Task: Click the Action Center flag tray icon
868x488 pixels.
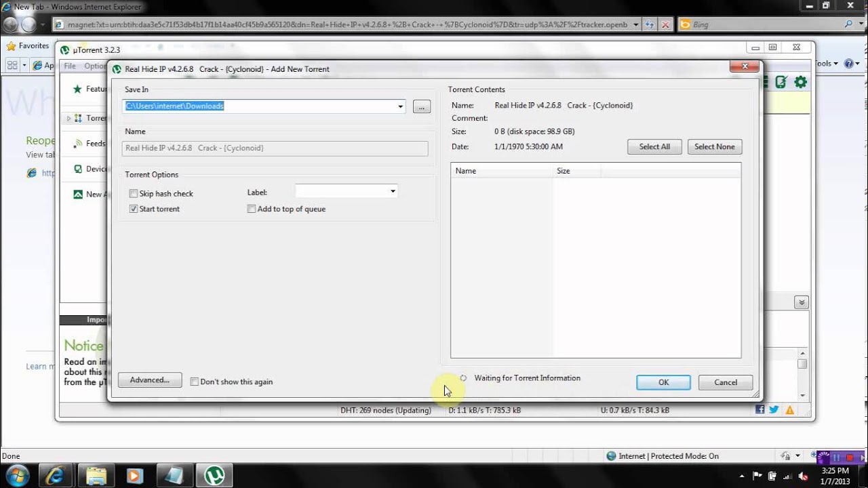Action: coord(757,476)
